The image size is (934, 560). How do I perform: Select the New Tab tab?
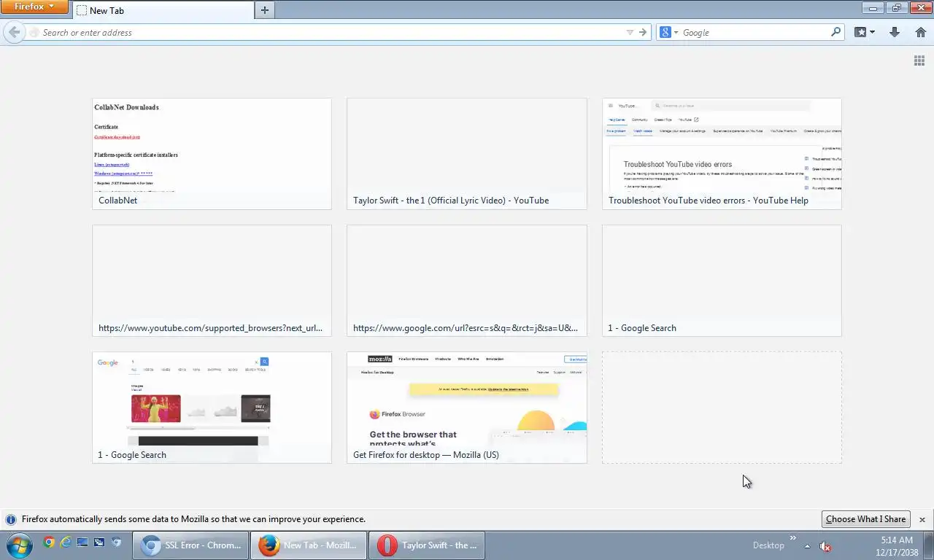click(x=163, y=10)
